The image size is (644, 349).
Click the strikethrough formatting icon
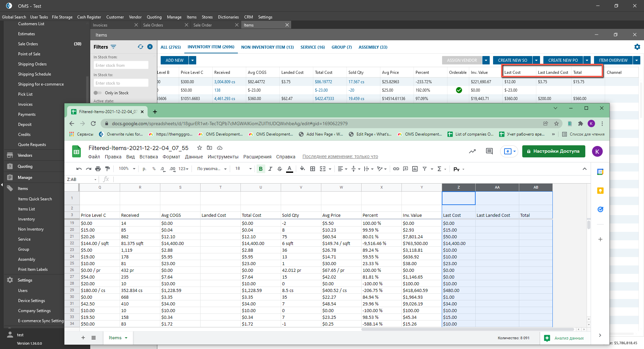(280, 169)
